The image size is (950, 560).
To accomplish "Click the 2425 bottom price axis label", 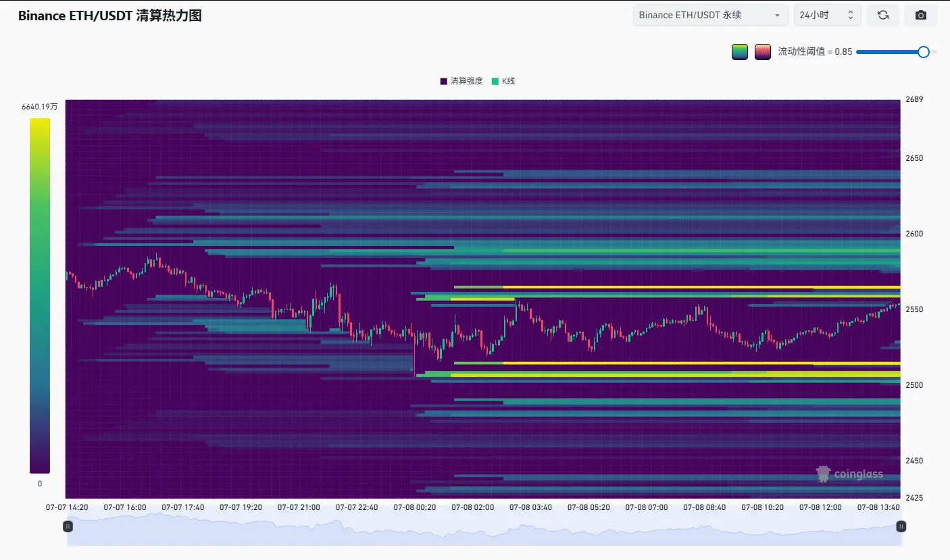I will [x=914, y=497].
